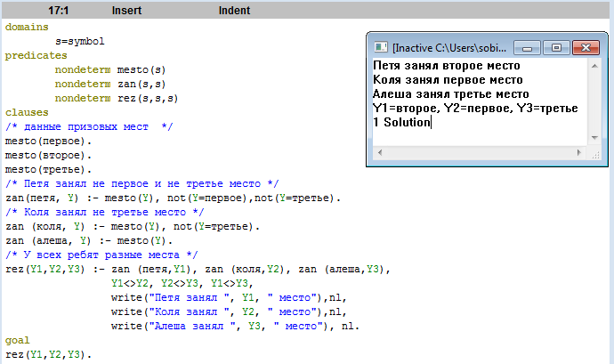Click output line 'Петя занял второе место'
Image resolution: width=614 pixels, height=364 pixels.
pos(447,66)
